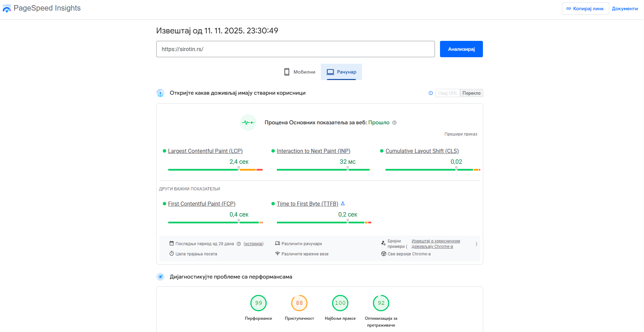The image size is (644, 332).
Task: Click the LCP distribution bar
Action: pos(215,170)
